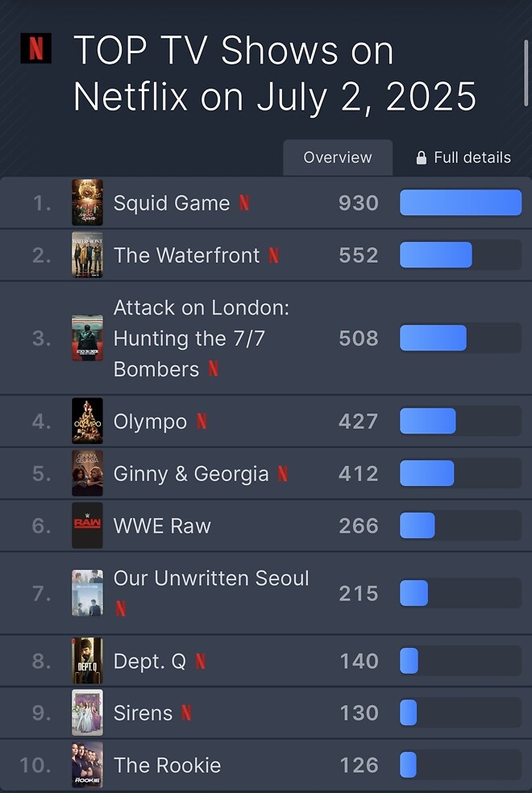Click the Netflix N badge beside Squid Game
532x793 pixels.
pos(244,203)
